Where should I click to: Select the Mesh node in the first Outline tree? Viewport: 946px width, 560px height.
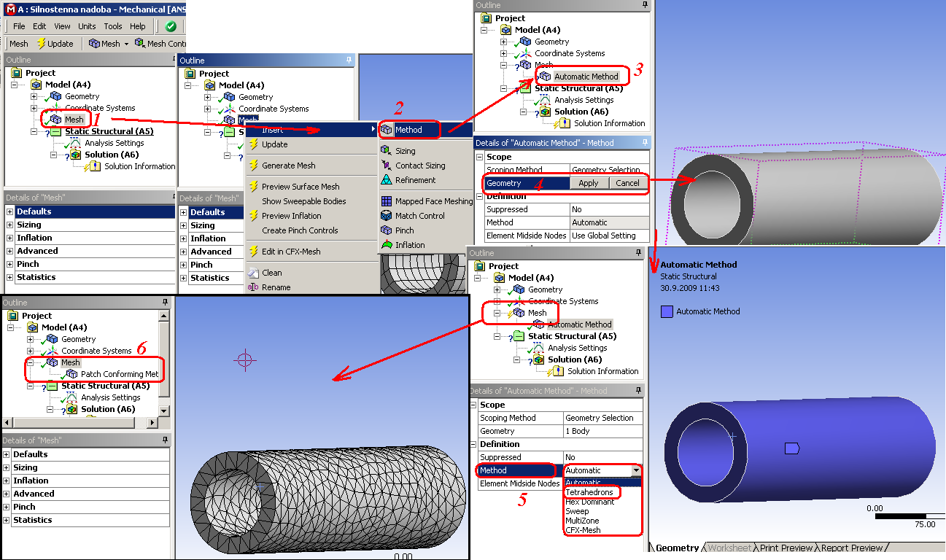point(74,120)
